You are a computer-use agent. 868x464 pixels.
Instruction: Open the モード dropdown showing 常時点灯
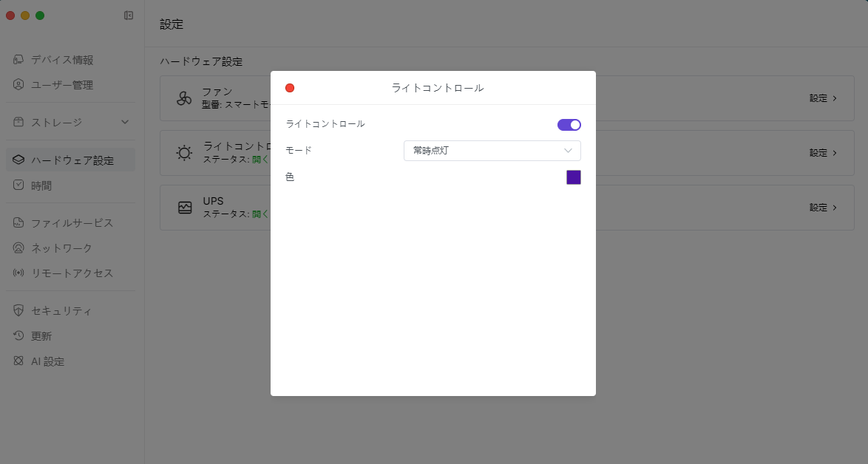click(x=492, y=151)
